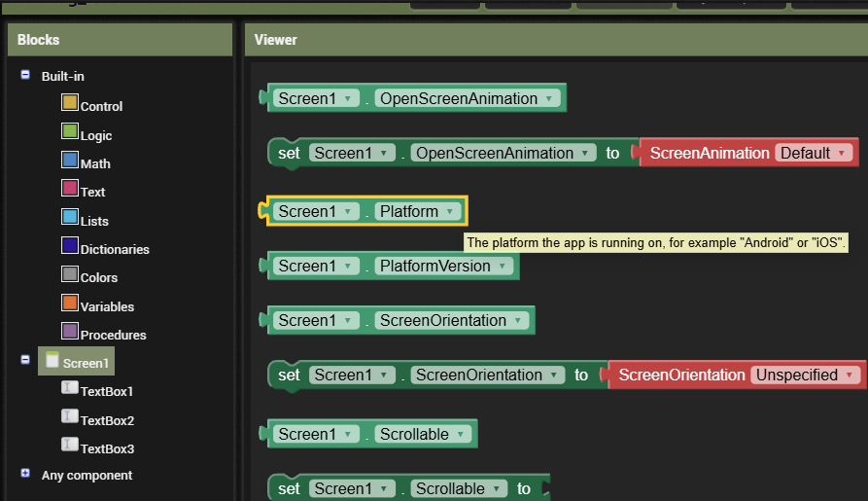Expand the Any component section
Screen dimensions: 868x501
25,473
